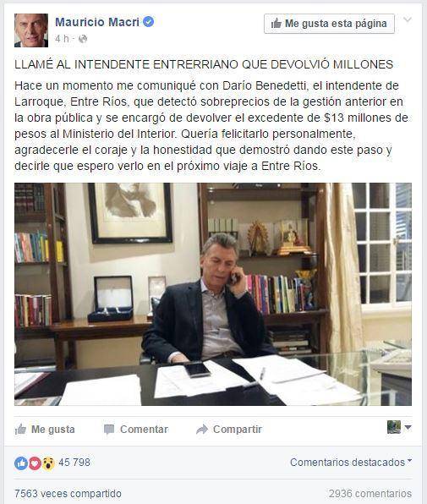This screenshot has height=504, width=427.
Task: Click the red heart Love reaction icon
Action: click(35, 463)
